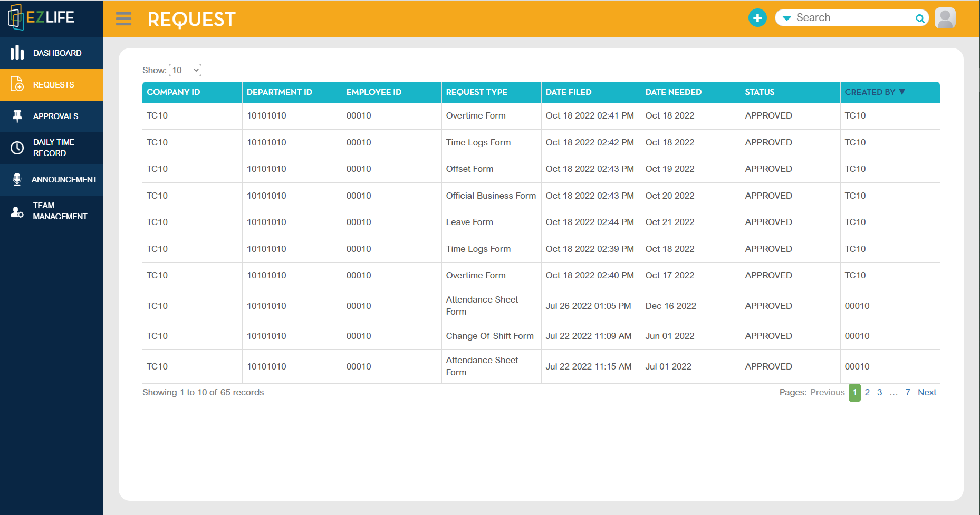The height and width of the screenshot is (515, 980).
Task: Click the Requests document icon
Action: click(17, 84)
